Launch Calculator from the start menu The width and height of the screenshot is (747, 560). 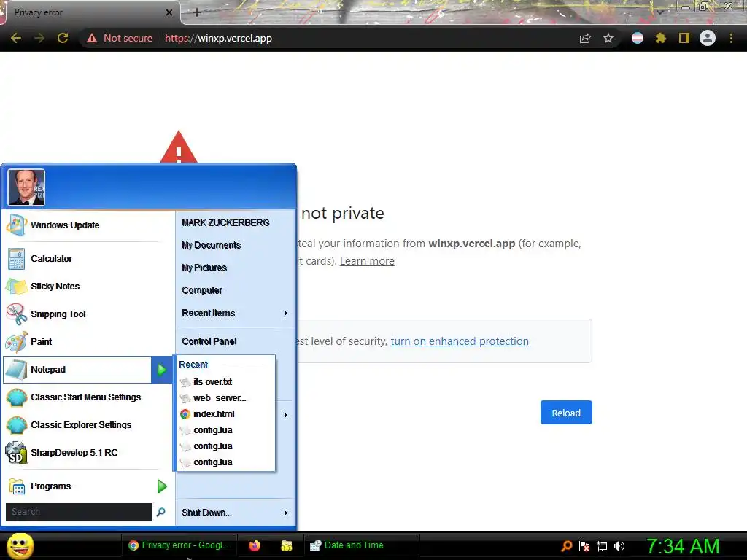click(x=88, y=259)
